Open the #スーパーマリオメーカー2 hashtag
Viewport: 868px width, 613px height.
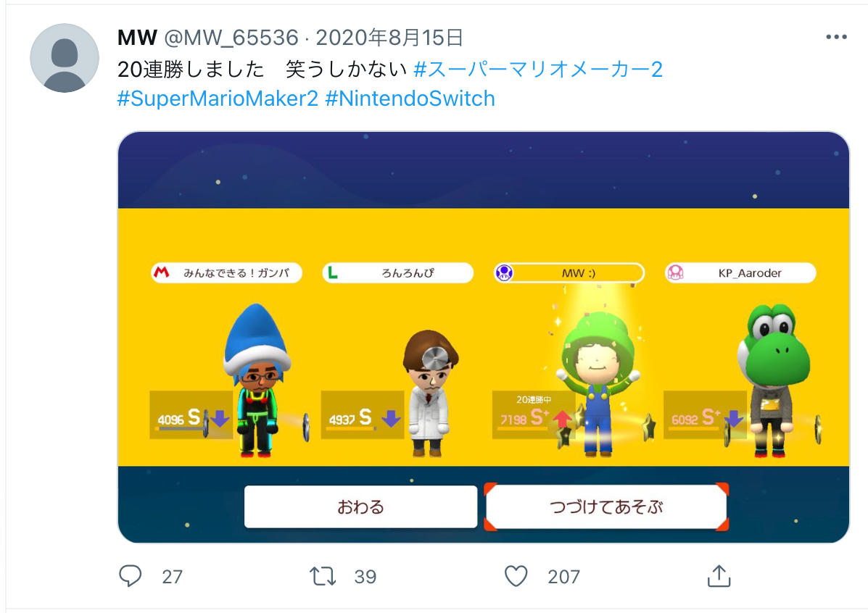coord(538,69)
